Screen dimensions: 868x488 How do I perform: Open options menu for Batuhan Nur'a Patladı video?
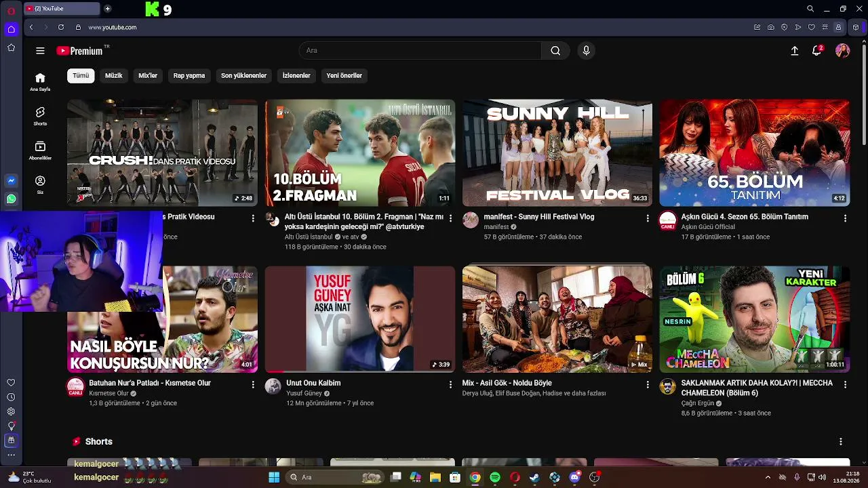tap(253, 384)
